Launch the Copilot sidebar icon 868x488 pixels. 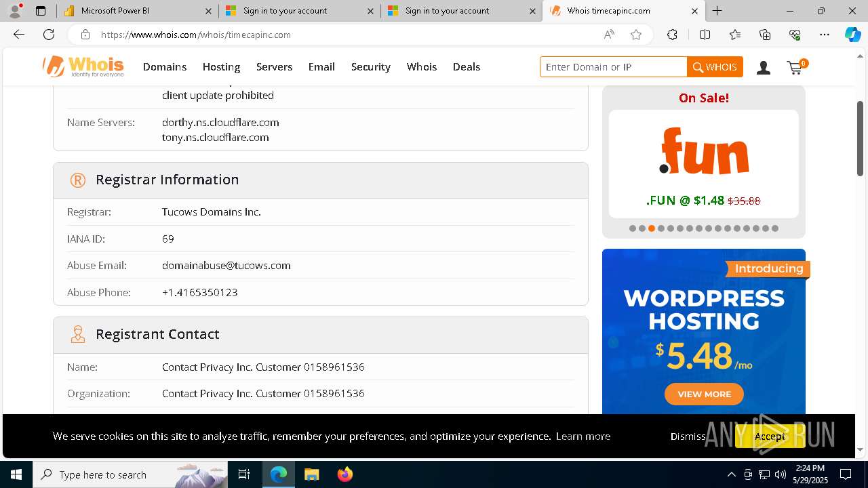pyautogui.click(x=852, y=35)
